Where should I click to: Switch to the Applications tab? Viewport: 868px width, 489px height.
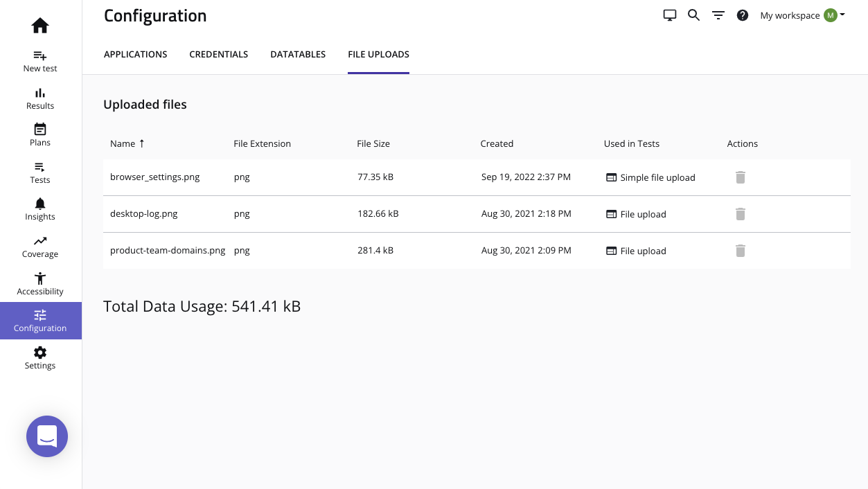point(135,54)
